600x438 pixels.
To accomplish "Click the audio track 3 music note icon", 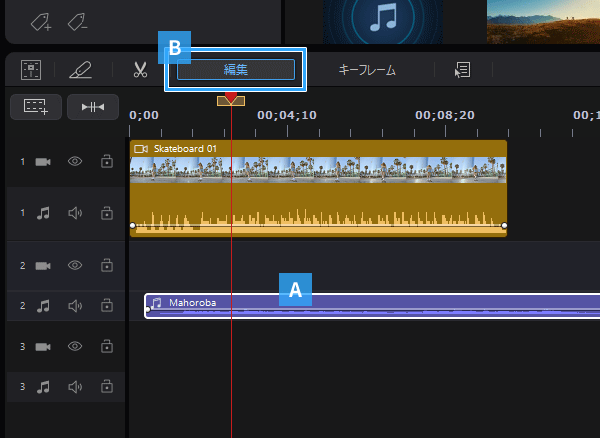I will point(43,387).
